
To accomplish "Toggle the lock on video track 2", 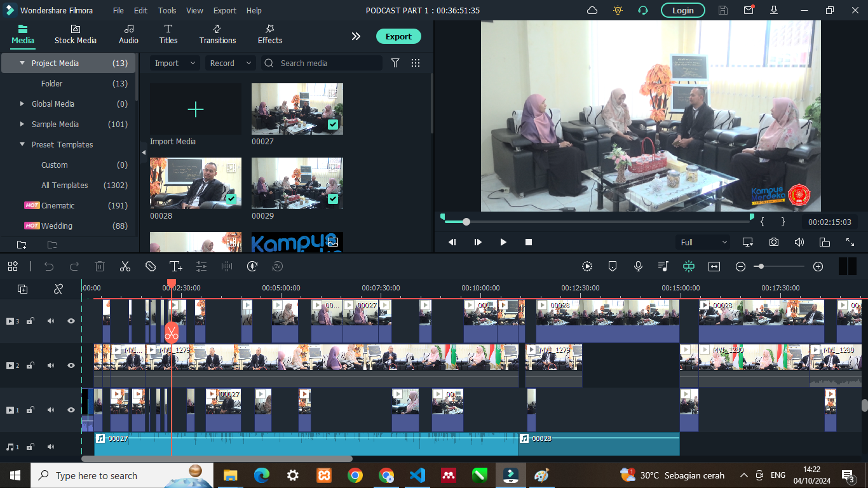I will click(31, 365).
